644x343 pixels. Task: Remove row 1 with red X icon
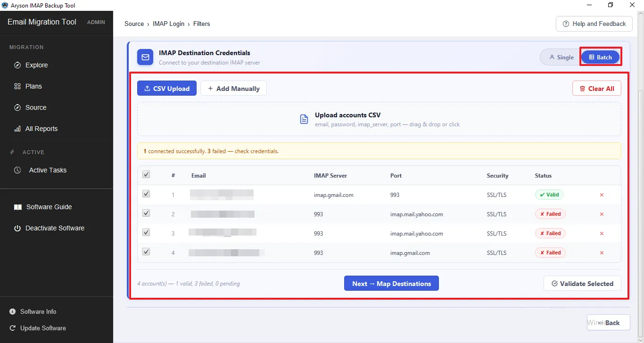point(602,195)
